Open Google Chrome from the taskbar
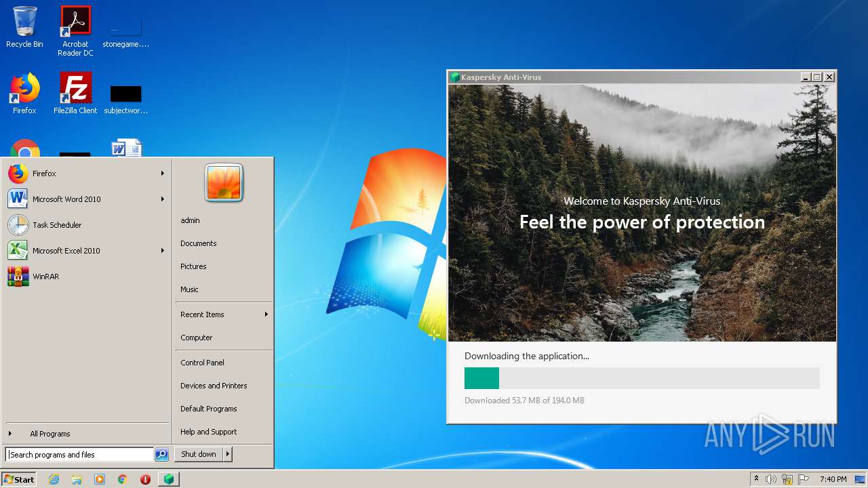 tap(123, 479)
